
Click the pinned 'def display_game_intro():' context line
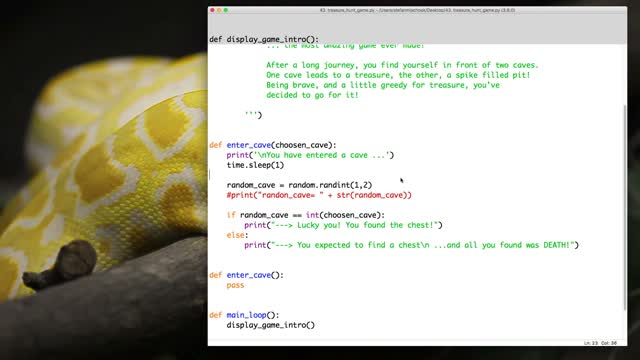264,40
